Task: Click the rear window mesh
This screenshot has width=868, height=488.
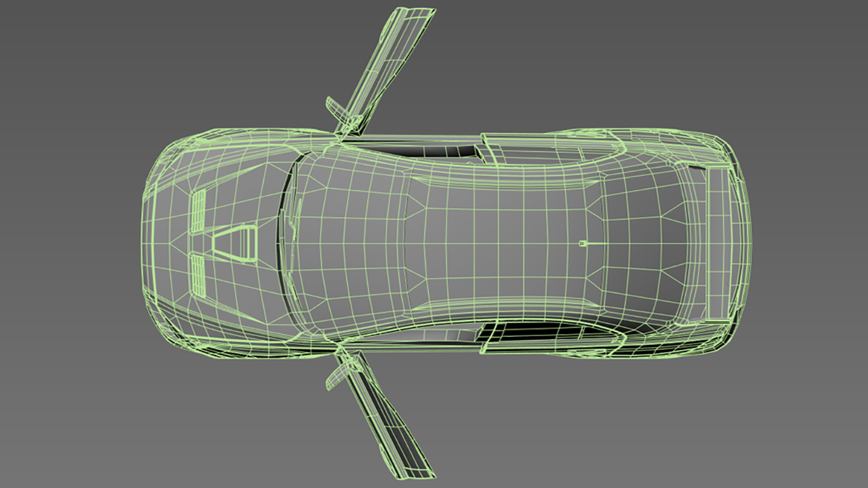Action: coord(651,242)
